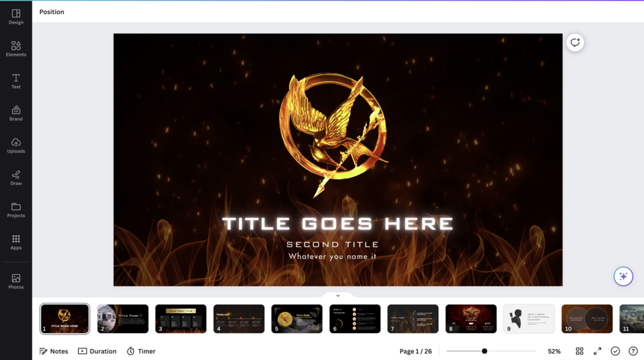Viewport: 644px width, 360px height.
Task: Enter fullscreen present mode
Action: point(597,351)
